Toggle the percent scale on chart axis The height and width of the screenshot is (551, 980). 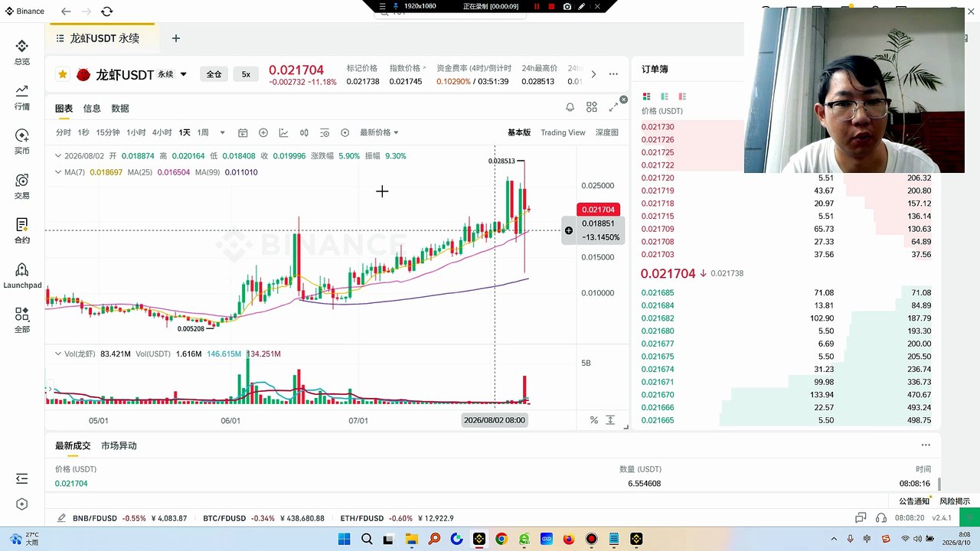tap(593, 420)
